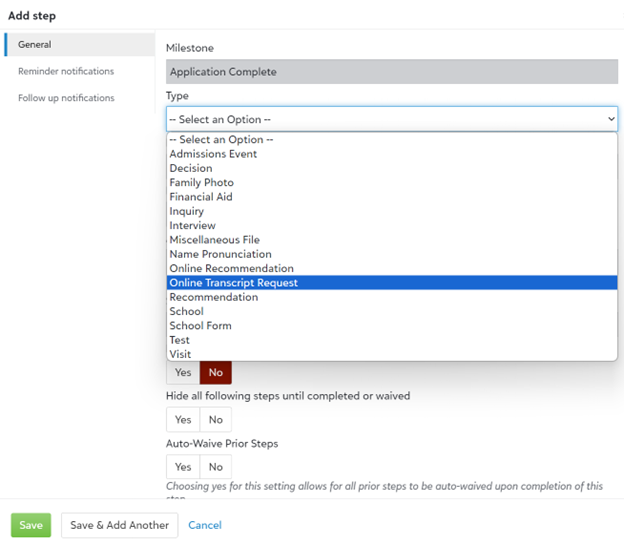
Task: Pick Visit option in dropdown
Action: (392, 354)
